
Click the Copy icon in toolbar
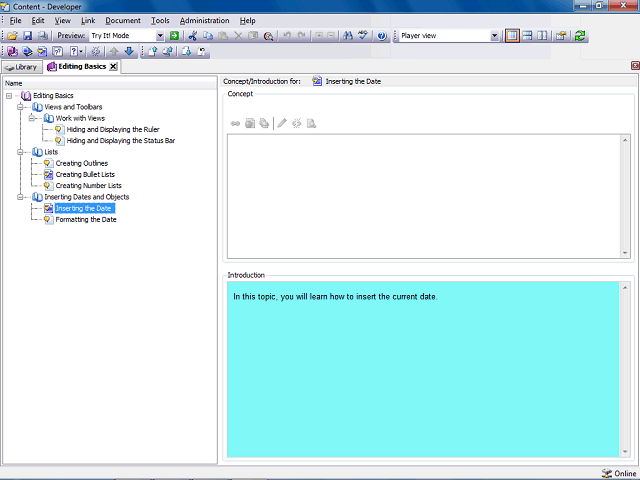click(x=208, y=36)
